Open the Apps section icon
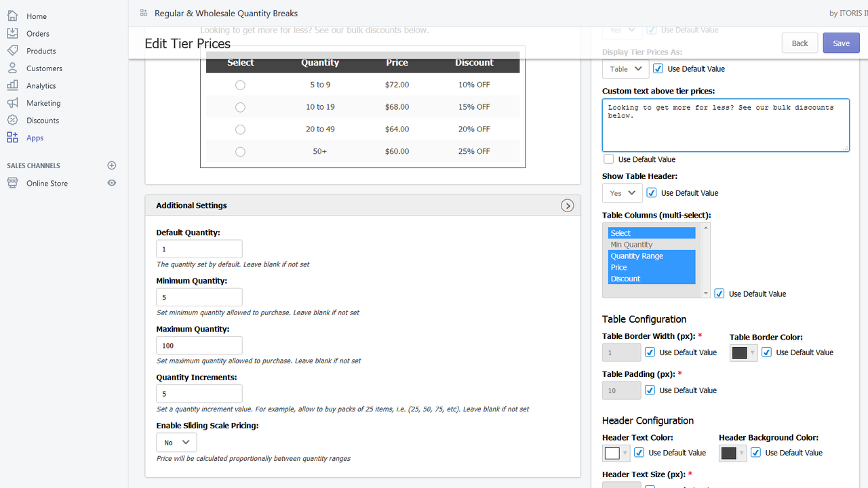The height and width of the screenshot is (488, 868). [x=12, y=137]
